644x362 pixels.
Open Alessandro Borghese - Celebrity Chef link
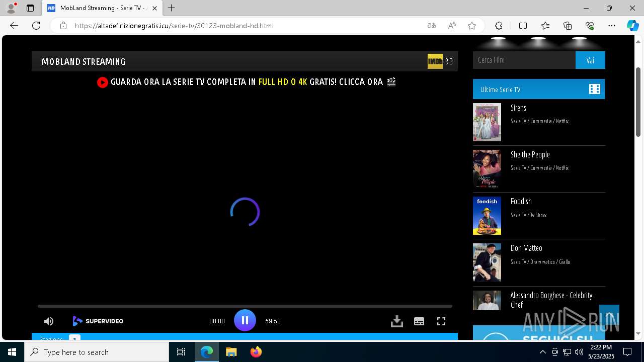(x=551, y=300)
